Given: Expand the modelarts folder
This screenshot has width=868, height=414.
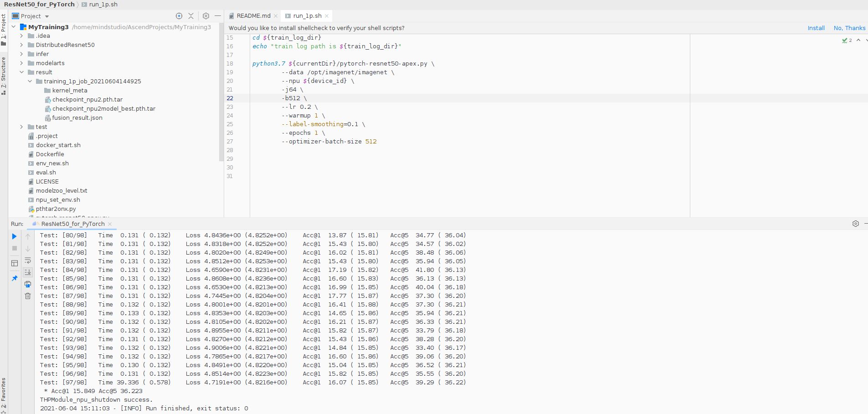Looking at the screenshot, I should pos(21,63).
